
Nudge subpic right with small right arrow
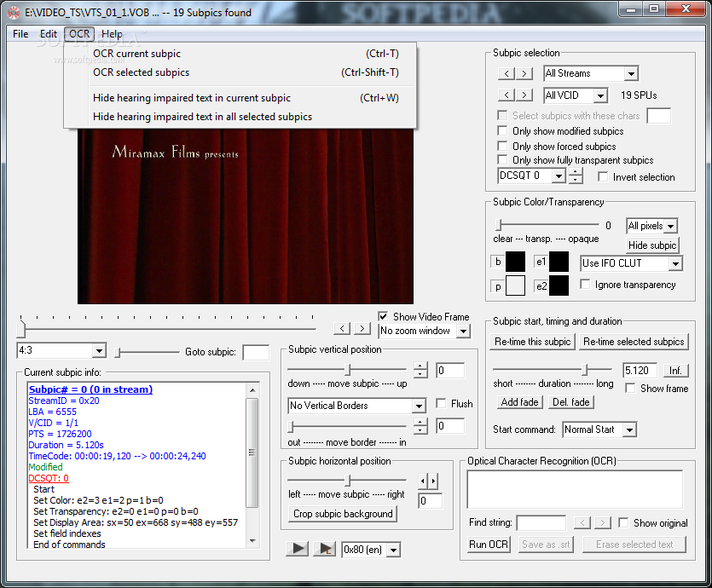(x=433, y=481)
